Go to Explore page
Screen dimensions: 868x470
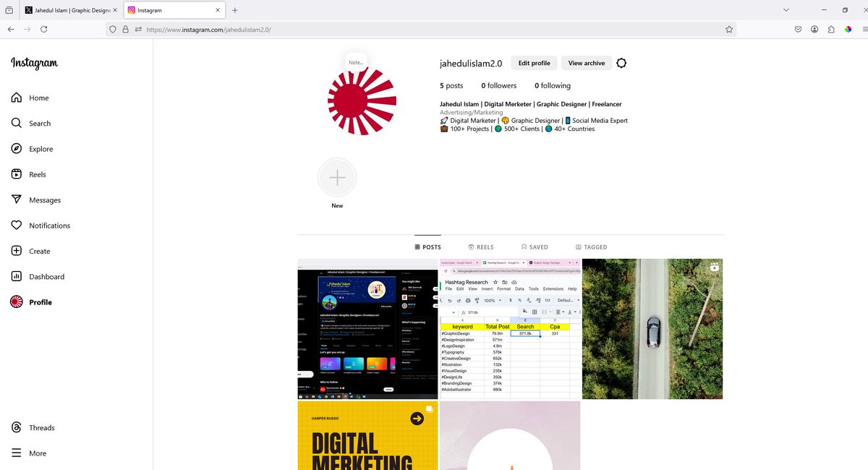coord(32,149)
